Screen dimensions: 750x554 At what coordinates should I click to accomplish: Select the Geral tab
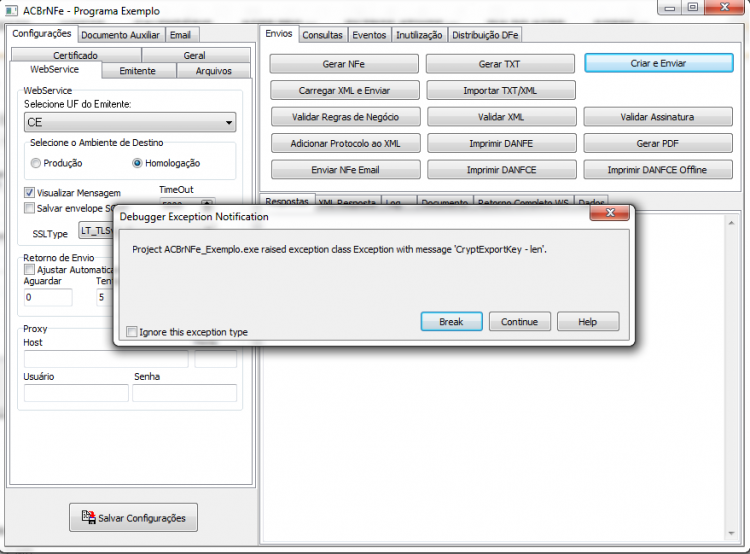click(x=195, y=55)
